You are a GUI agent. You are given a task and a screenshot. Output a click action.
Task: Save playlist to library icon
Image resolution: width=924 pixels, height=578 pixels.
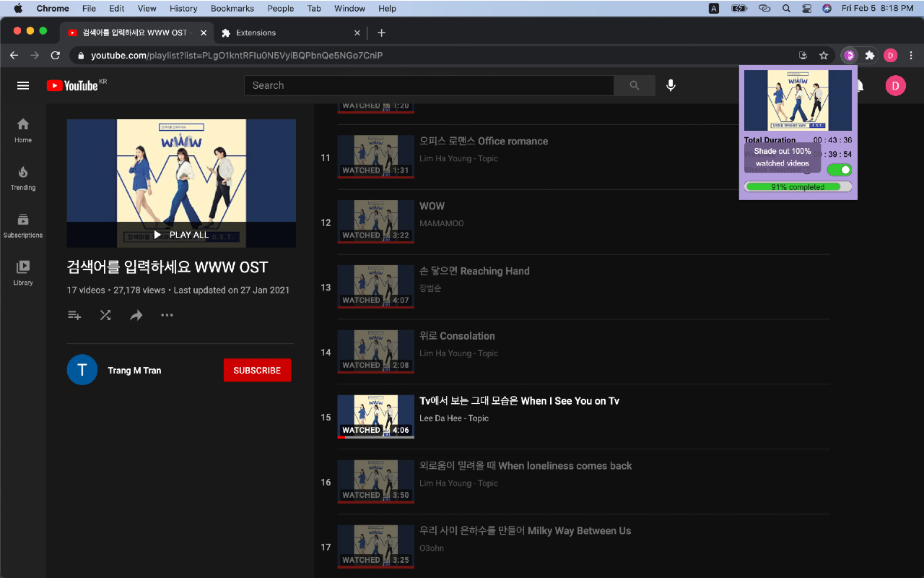pos(74,315)
